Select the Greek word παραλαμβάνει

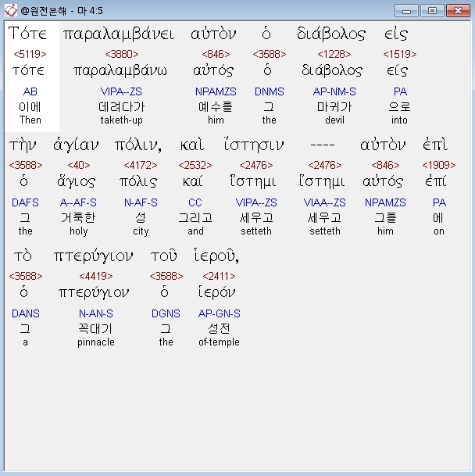pos(119,34)
